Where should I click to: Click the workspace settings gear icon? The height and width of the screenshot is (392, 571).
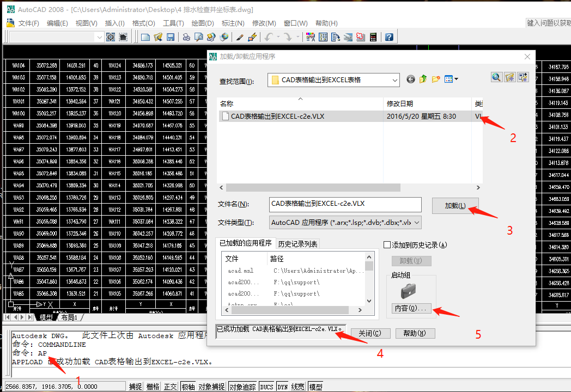[x=111, y=37]
